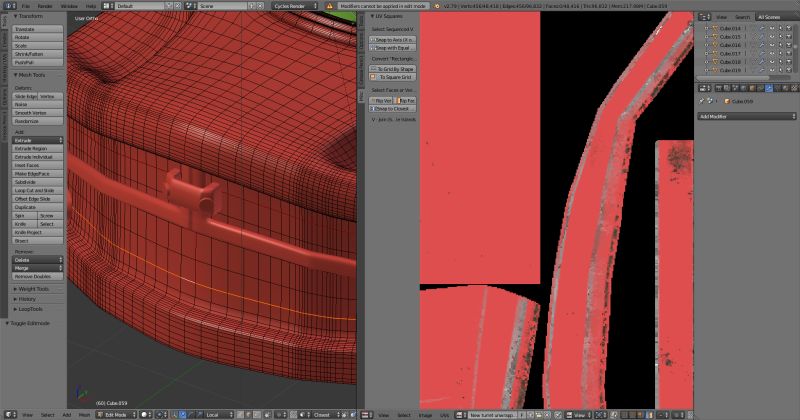Collapse the UV Squares panel

point(387,16)
